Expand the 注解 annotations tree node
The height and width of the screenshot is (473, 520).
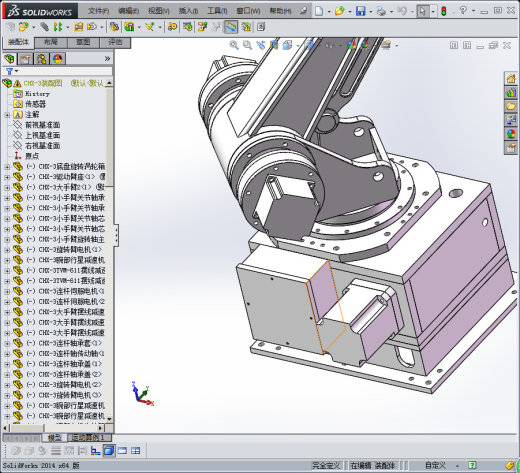tap(7, 115)
